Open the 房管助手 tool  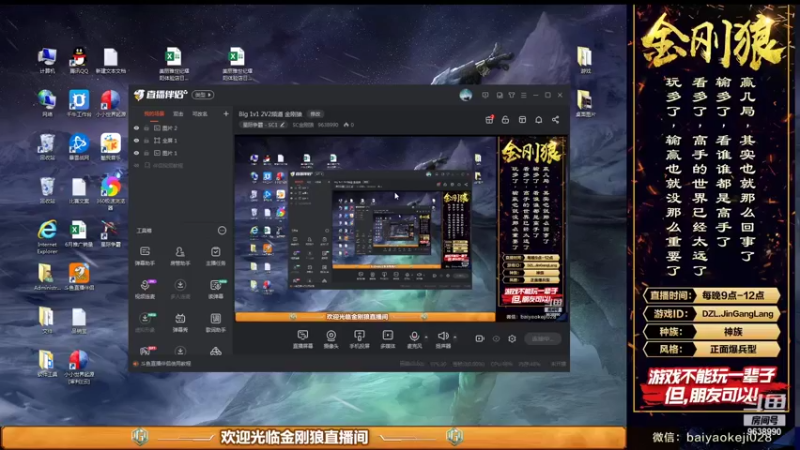(x=180, y=256)
